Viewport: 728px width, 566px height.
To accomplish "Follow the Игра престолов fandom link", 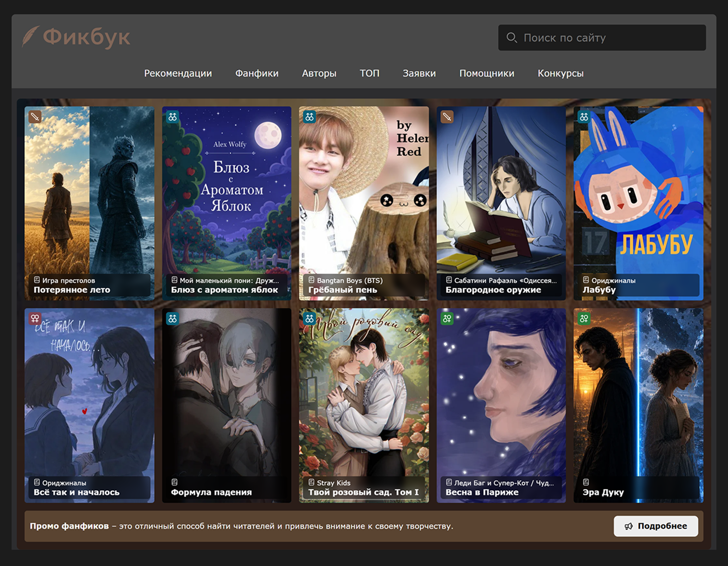I will point(68,281).
